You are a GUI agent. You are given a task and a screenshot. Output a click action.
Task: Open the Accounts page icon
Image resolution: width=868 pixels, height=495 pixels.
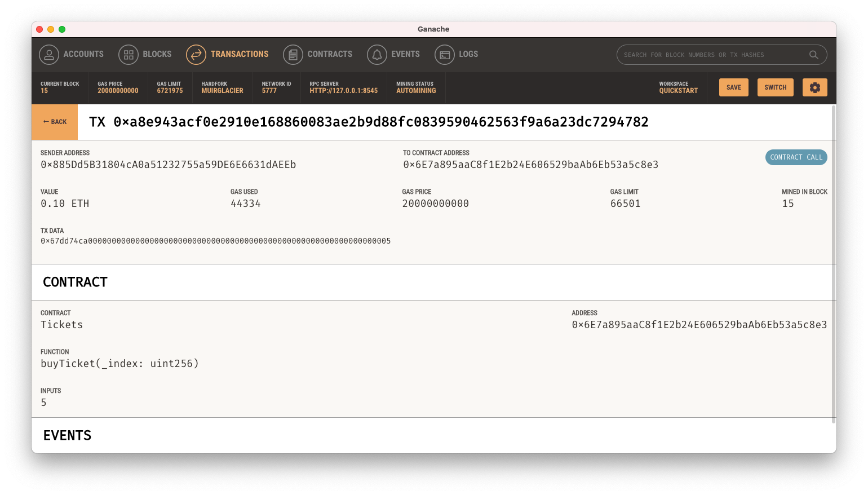49,55
